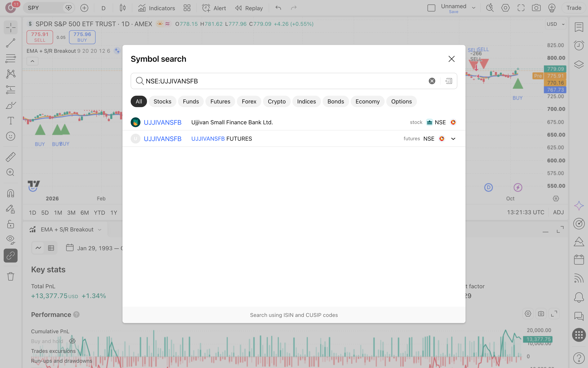Expand the UJJIVANSFB FUTURES contracts row
The image size is (588, 368).
[453, 139]
